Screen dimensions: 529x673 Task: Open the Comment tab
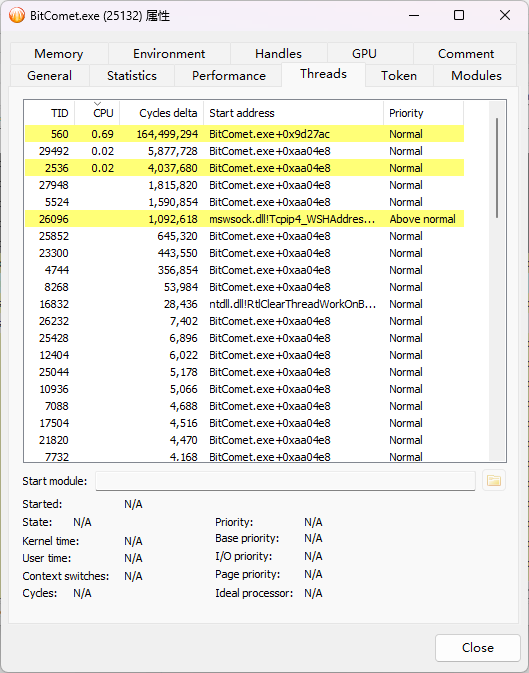(x=466, y=54)
